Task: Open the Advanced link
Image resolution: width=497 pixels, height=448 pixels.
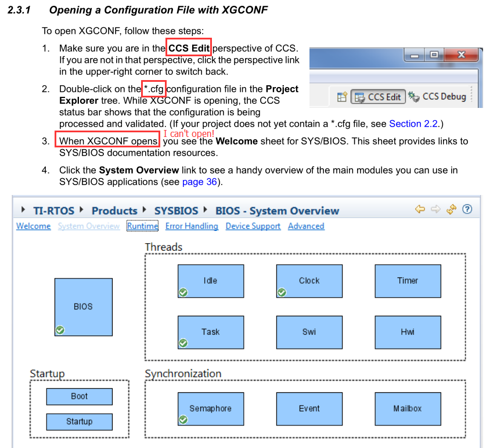Action: click(x=306, y=226)
